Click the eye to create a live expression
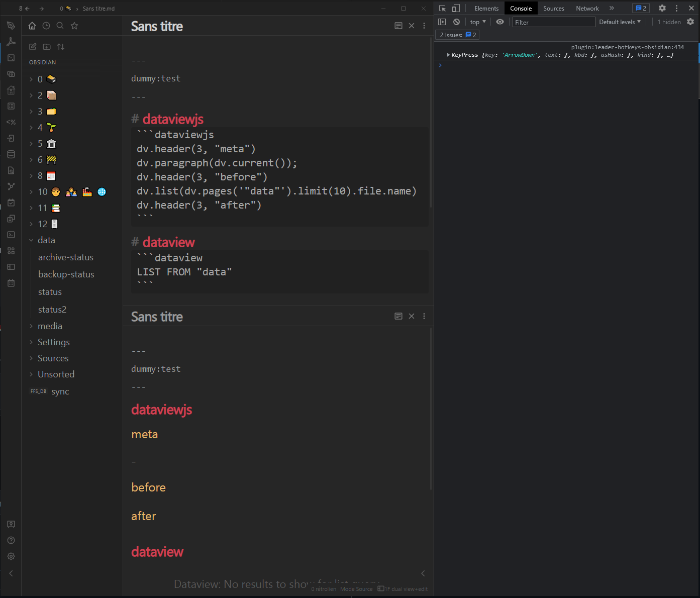Image resolution: width=700 pixels, height=598 pixels. (499, 22)
